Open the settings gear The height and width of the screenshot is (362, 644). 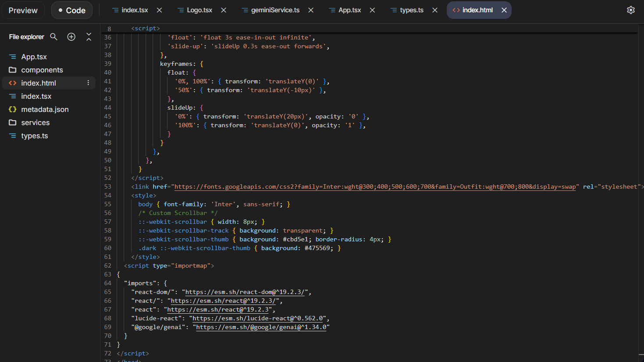point(631,10)
